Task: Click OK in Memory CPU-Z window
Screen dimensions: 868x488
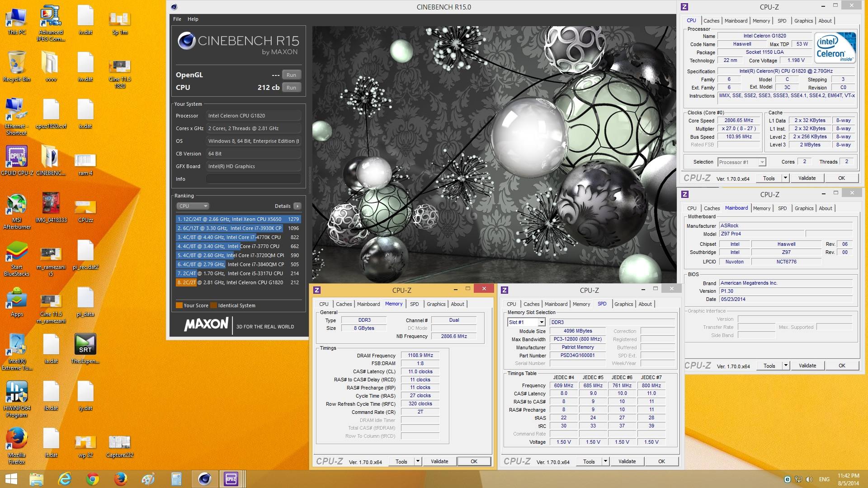Action: coord(474,461)
